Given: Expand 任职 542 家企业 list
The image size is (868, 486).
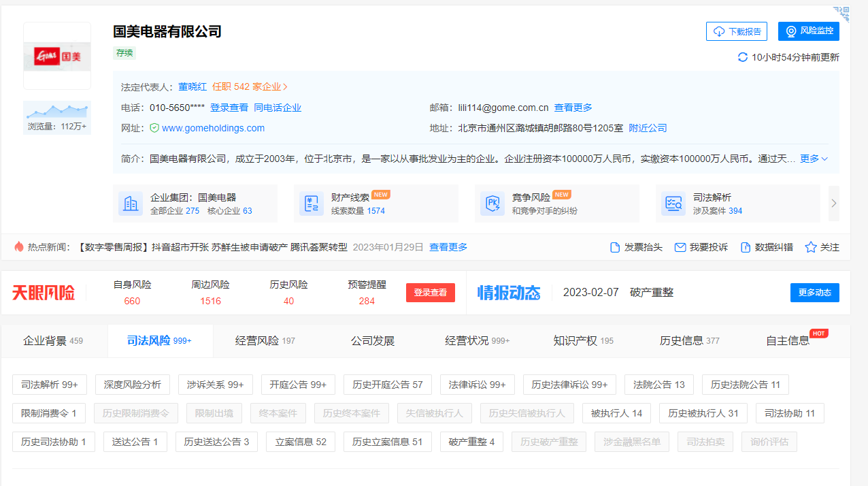Looking at the screenshot, I should click(250, 87).
